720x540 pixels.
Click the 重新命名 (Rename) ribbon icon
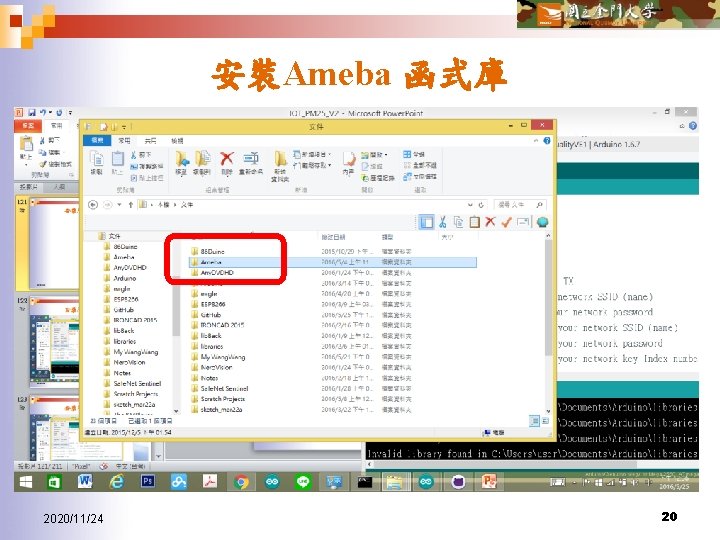pyautogui.click(x=251, y=163)
